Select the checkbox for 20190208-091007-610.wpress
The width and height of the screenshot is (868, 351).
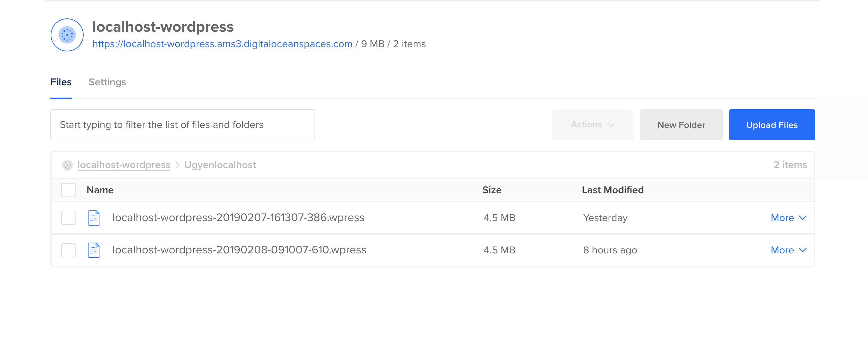coord(68,250)
